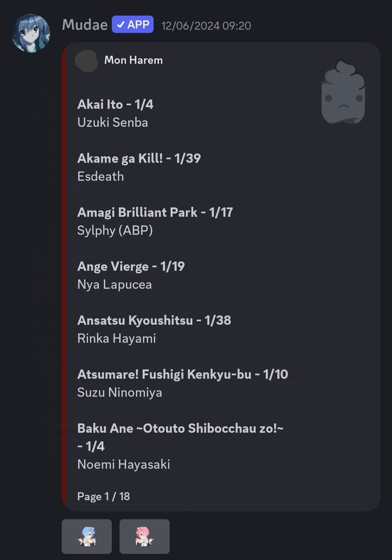Screen dimensions: 392x560
Task: Click the blue-haired character reaction emoji
Action: click(87, 536)
